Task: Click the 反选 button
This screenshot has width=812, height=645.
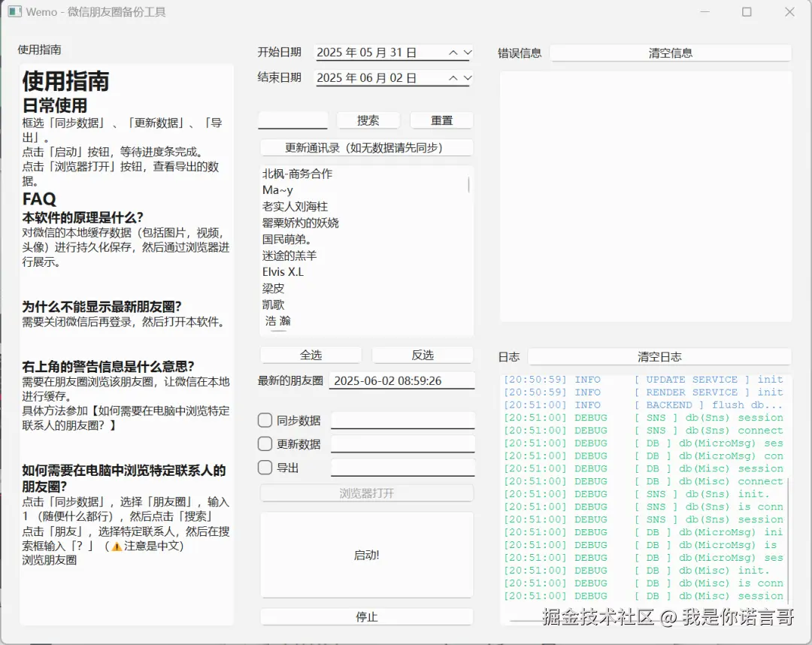Action: (423, 355)
